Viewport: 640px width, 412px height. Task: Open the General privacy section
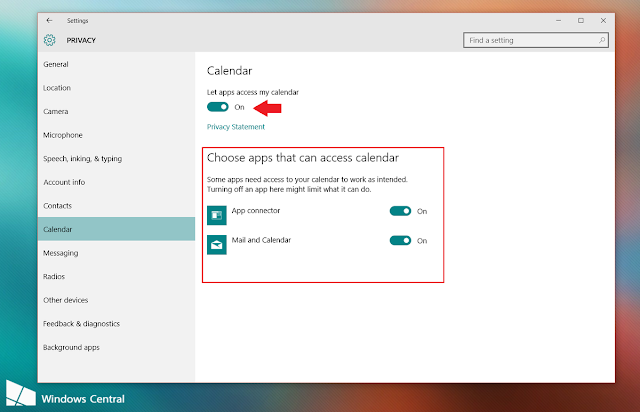point(116,64)
